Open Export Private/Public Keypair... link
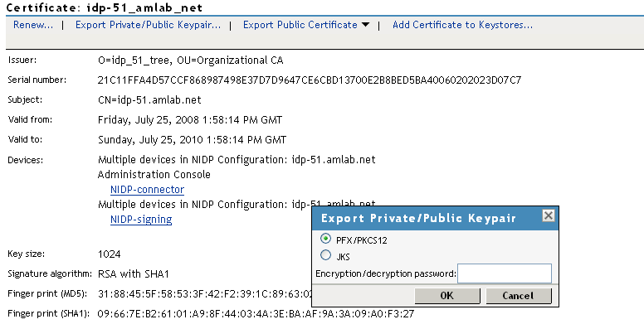This screenshot has width=644, height=329. 148,25
